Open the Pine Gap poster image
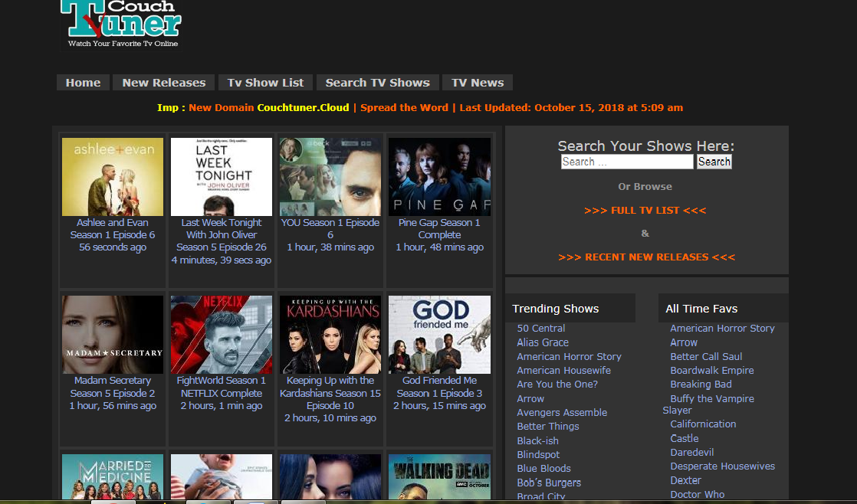The width and height of the screenshot is (857, 504). click(x=439, y=177)
